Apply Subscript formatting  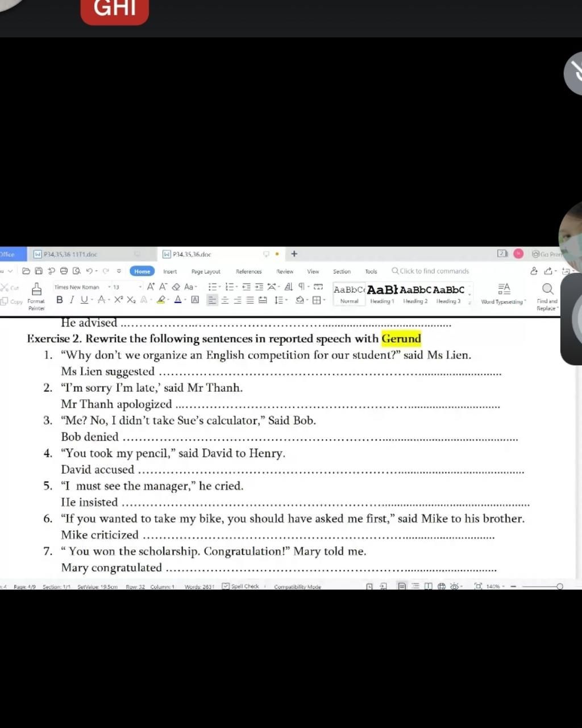131,300
